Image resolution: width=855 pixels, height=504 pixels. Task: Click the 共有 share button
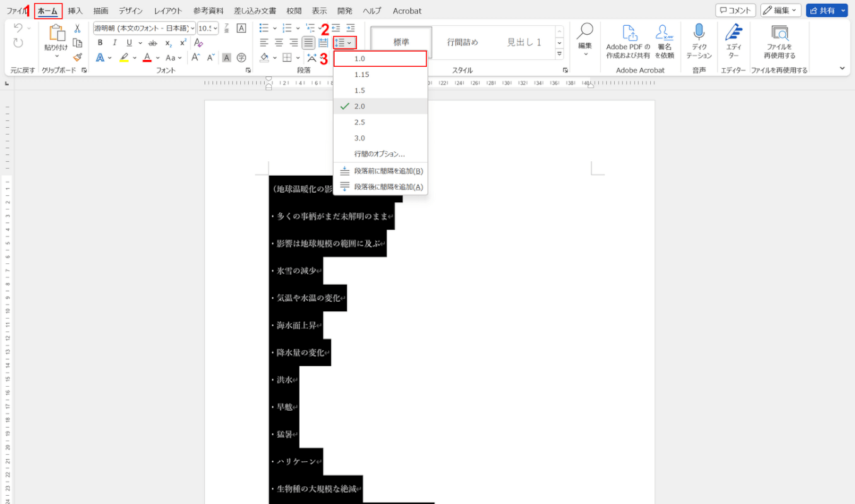coord(822,11)
